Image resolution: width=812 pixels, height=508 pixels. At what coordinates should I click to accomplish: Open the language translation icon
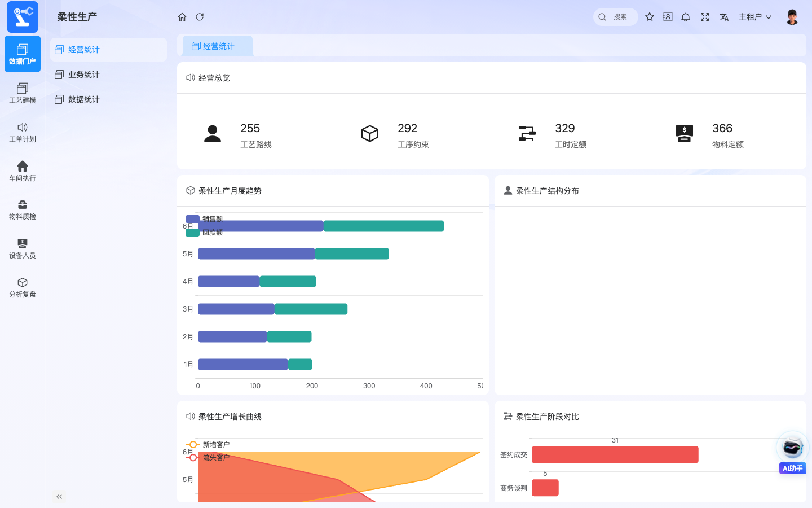(724, 17)
